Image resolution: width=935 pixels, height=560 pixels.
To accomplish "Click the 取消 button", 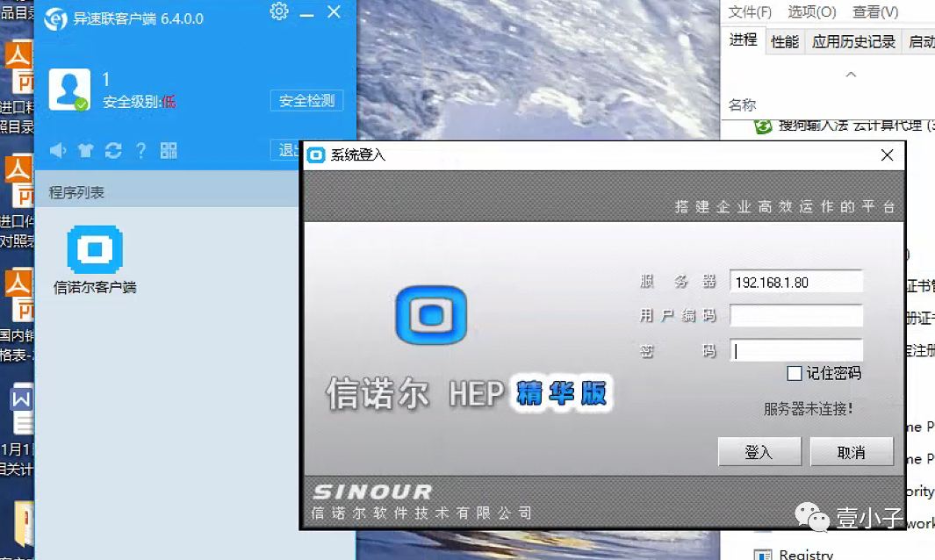I will click(852, 452).
